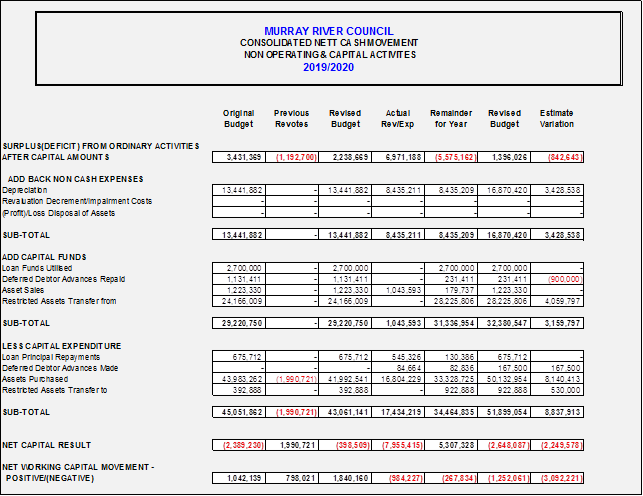Click the CONSOLIDATED NETT CASH MOVEMENT subtitle
This screenshot has width=643, height=496.
(329, 43)
